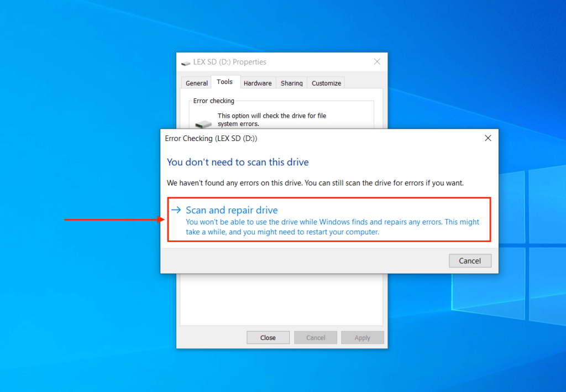Select the Hardware tab
The height and width of the screenshot is (392, 566).
click(258, 82)
